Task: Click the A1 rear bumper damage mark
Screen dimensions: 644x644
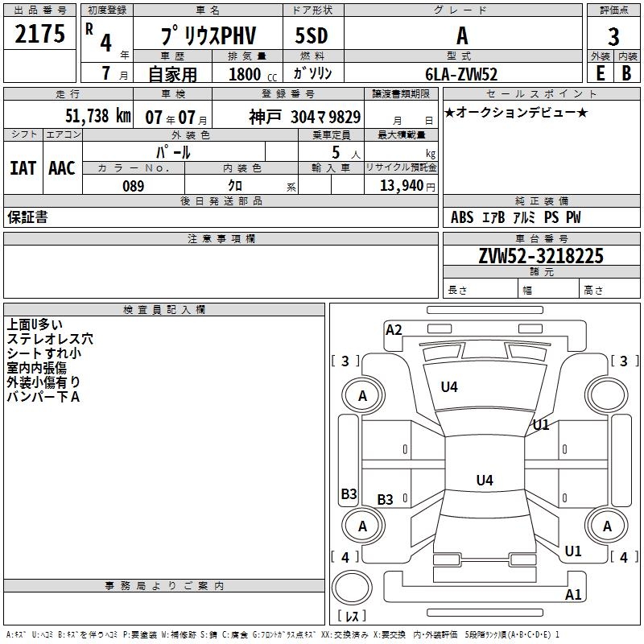Action: 573,595
